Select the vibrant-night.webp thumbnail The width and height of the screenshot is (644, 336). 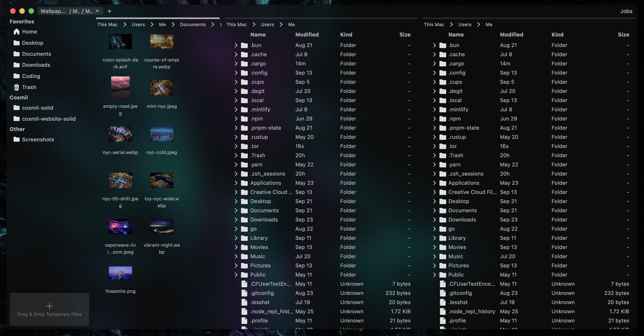pyautogui.click(x=161, y=227)
